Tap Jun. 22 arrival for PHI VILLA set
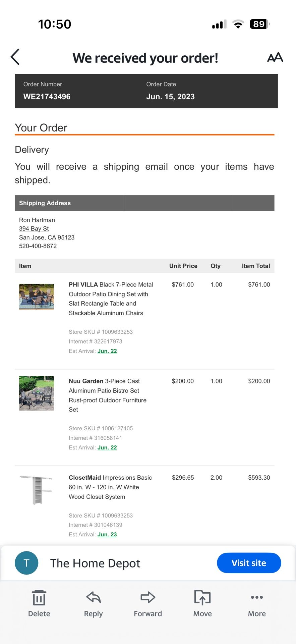296x644 pixels. pos(107,351)
